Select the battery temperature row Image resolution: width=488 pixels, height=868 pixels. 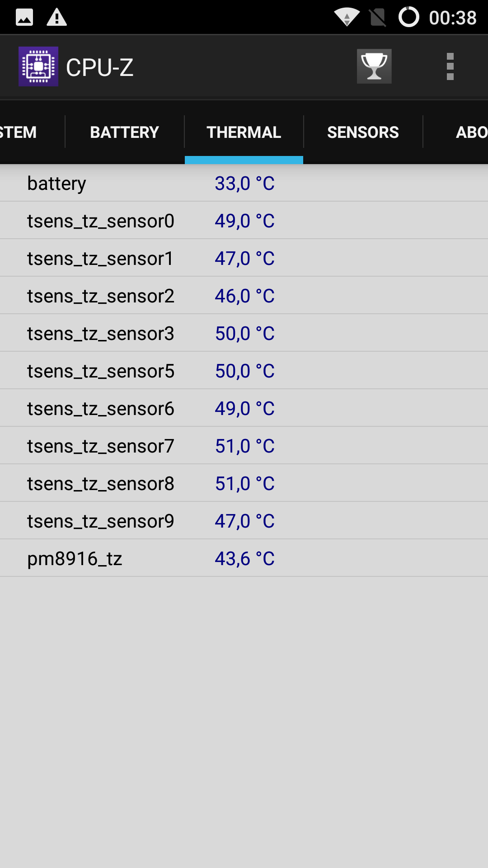244,183
